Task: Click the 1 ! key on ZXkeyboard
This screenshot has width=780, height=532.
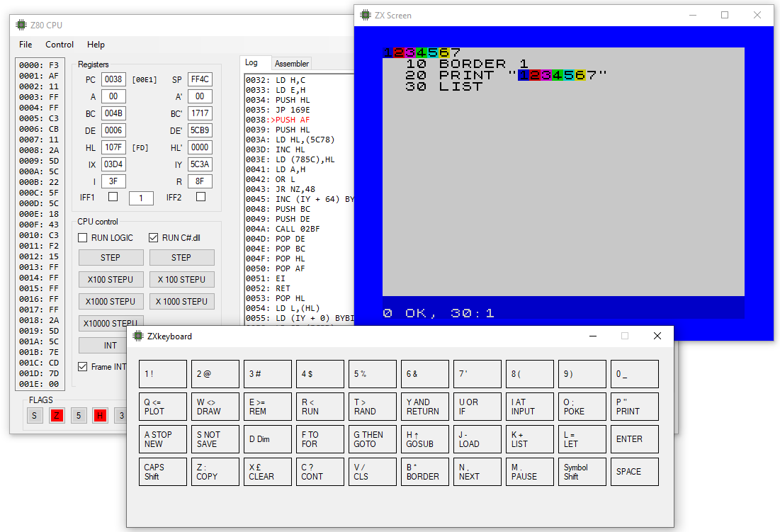Action: pyautogui.click(x=163, y=374)
